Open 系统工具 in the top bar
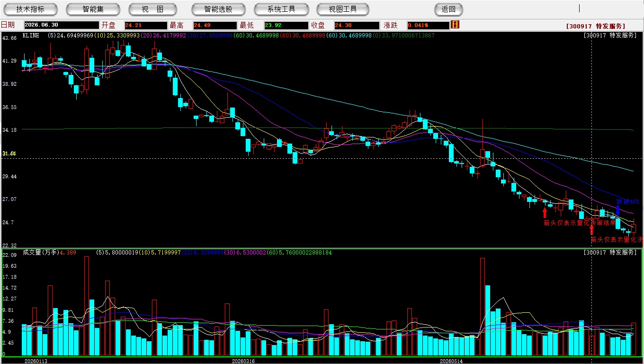This screenshot has width=644, height=364. coord(281,9)
